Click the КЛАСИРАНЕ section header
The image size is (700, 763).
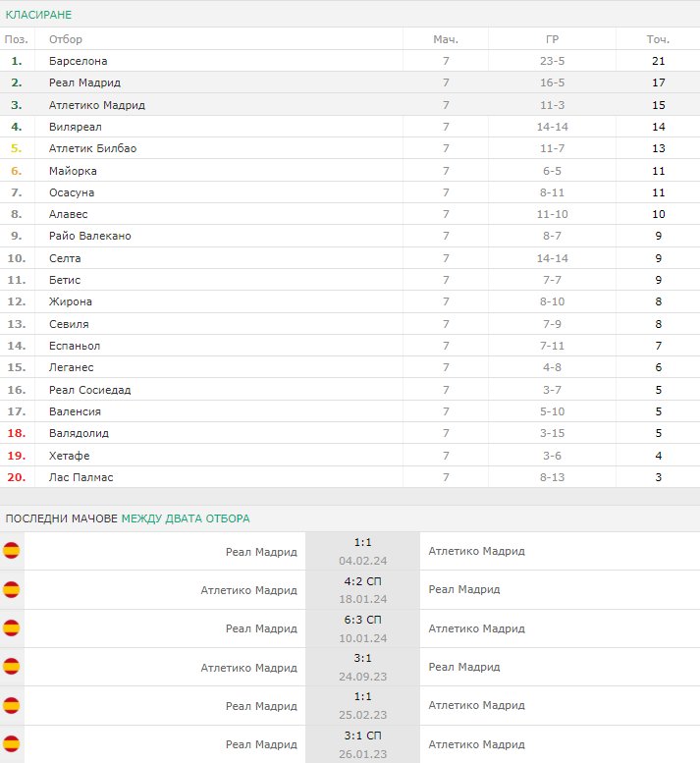pyautogui.click(x=38, y=15)
